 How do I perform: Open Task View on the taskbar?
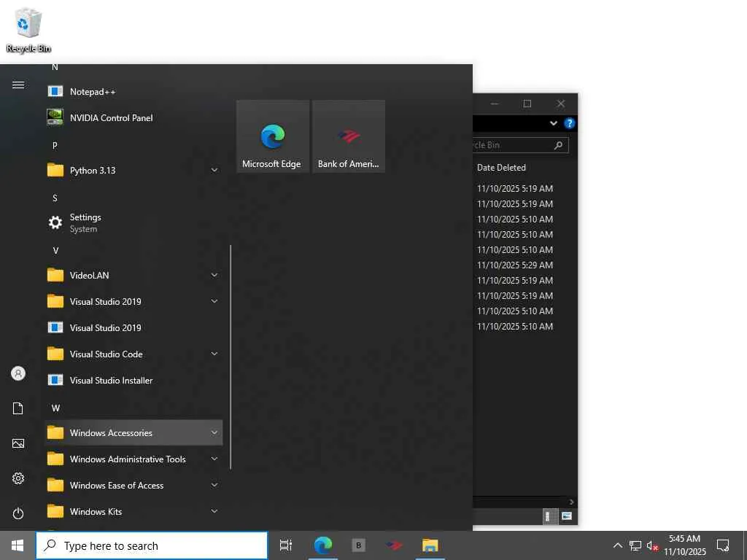pyautogui.click(x=286, y=545)
